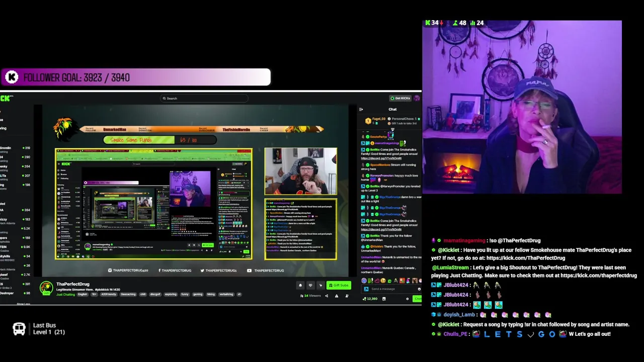Open the user avatar beside Get KICKs

[x=417, y=98]
